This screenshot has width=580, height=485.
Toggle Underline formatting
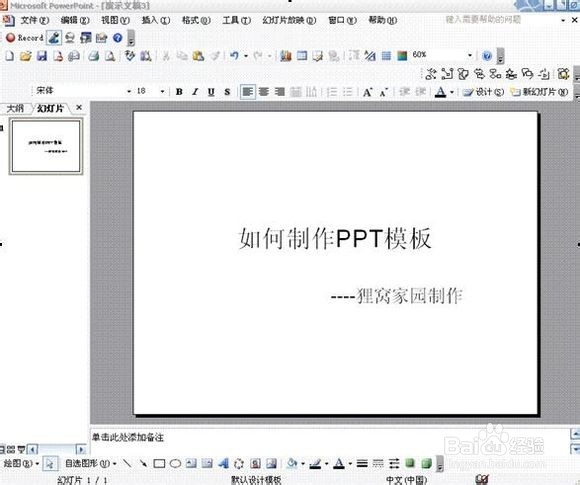click(211, 92)
